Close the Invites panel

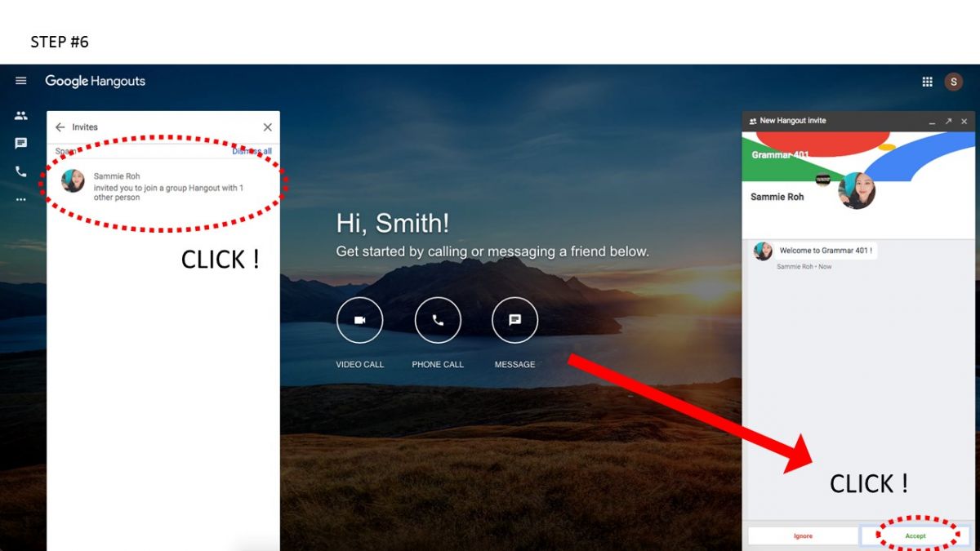click(x=267, y=127)
